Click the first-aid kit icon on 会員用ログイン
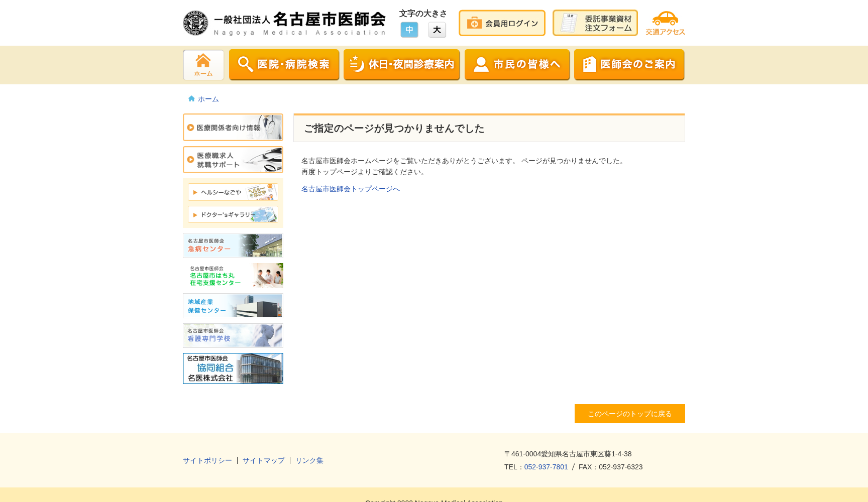 pyautogui.click(x=473, y=23)
